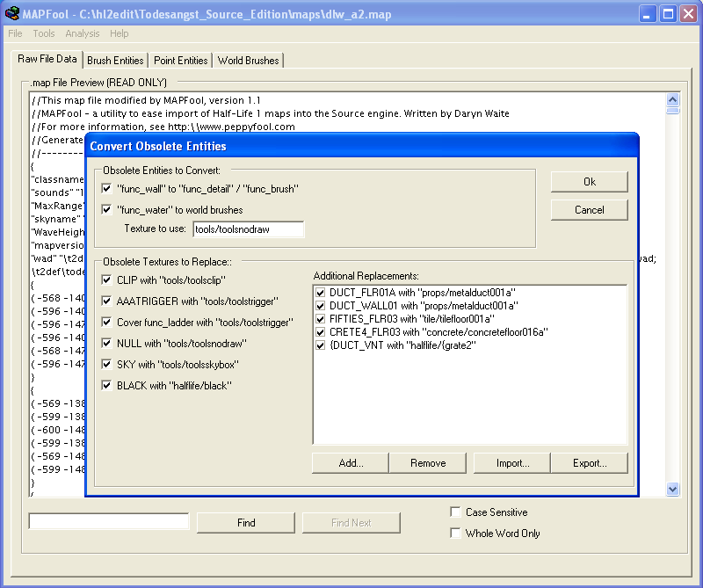Uncheck FIFTIES_FLR03 replacement entry
Viewport: 703px width, 588px height.
click(320, 319)
